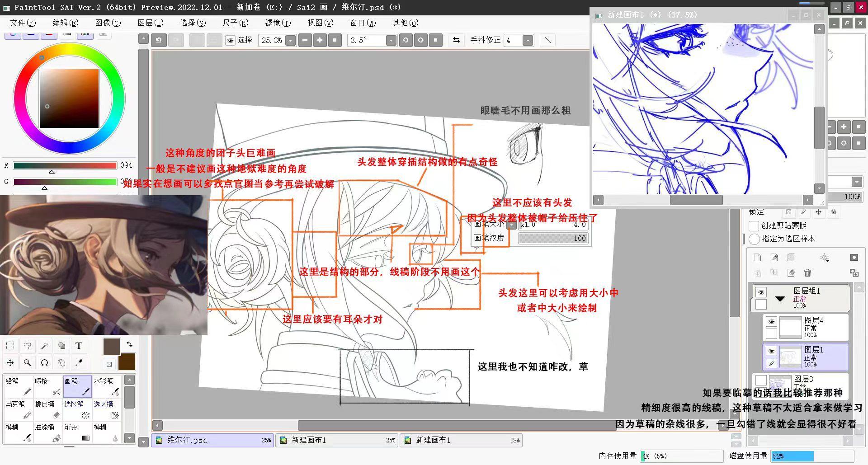The image size is (868, 465).
Task: Hide the 图层组1 layer group visibility
Action: point(760,292)
